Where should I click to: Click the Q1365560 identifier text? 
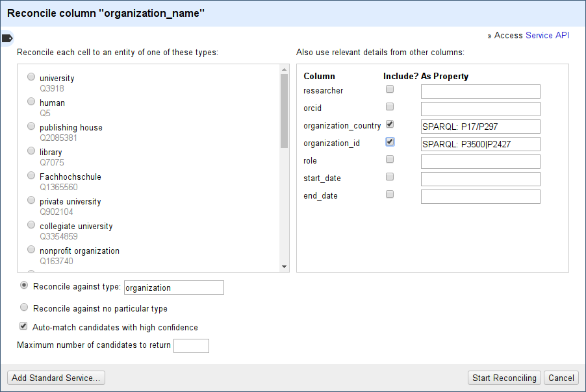click(x=58, y=187)
